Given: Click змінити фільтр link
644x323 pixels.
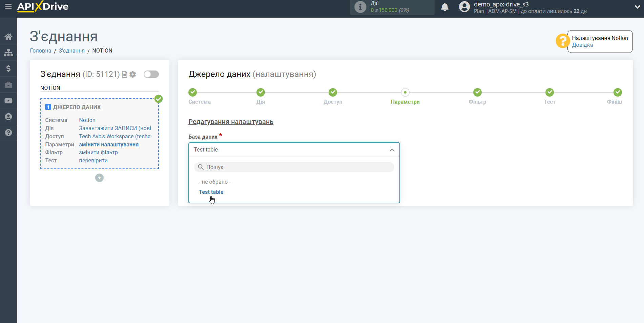Looking at the screenshot, I should click(98, 152).
